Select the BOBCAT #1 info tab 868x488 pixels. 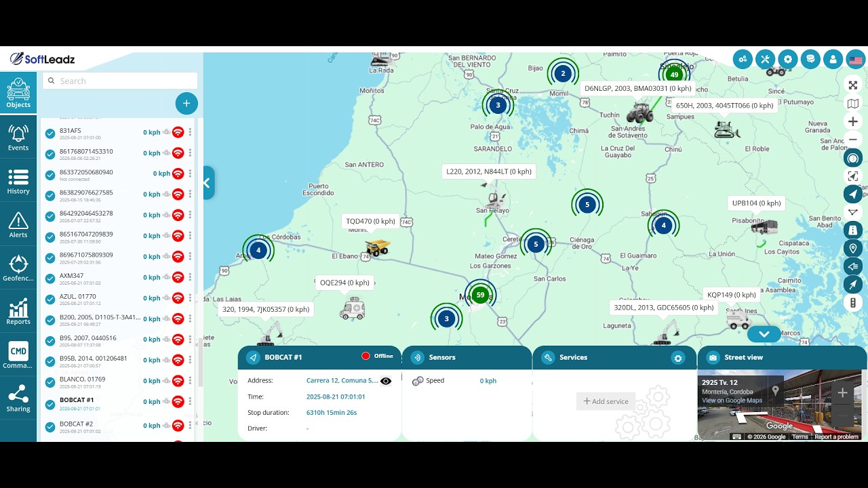[319, 357]
